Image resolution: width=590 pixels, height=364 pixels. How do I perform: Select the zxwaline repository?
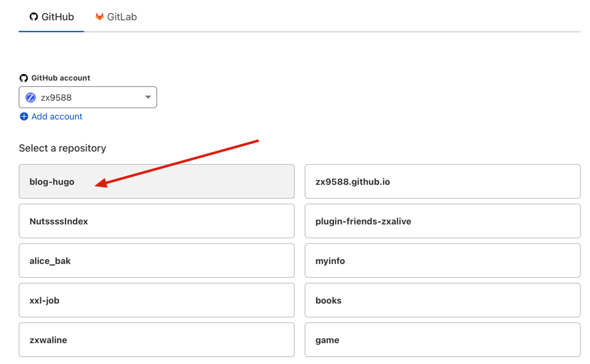point(157,339)
